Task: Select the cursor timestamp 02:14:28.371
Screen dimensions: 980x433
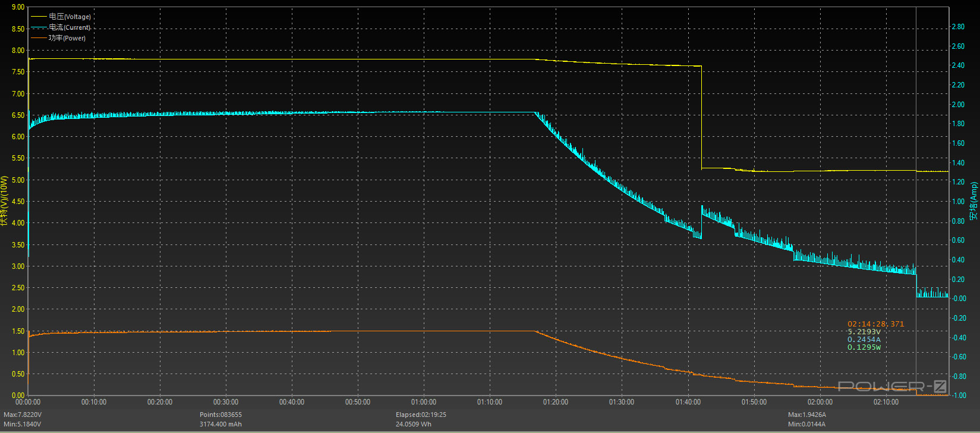Action: 875,324
